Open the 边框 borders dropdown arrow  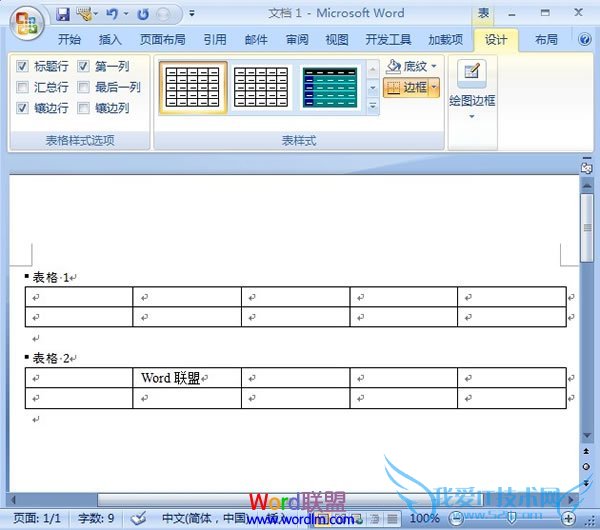coord(434,87)
